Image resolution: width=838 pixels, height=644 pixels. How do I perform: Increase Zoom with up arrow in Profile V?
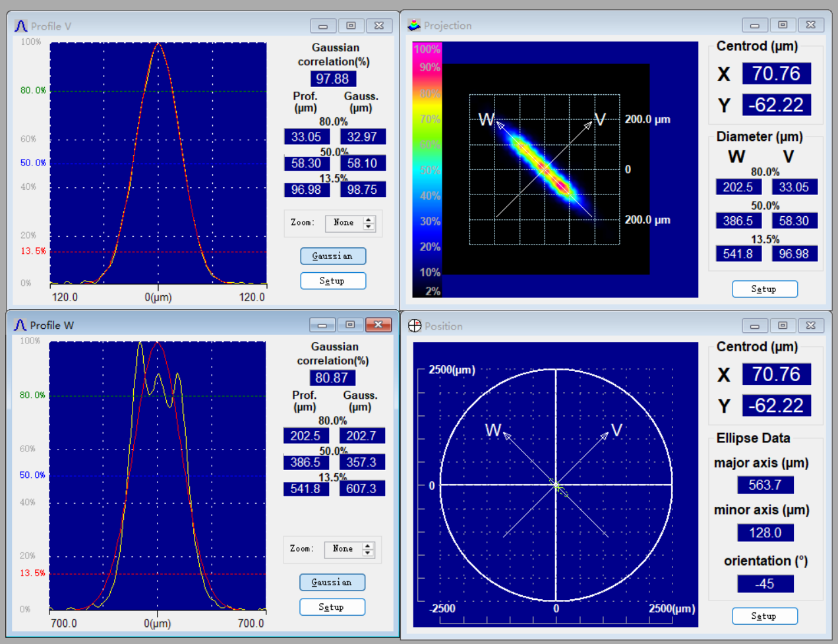pos(369,220)
